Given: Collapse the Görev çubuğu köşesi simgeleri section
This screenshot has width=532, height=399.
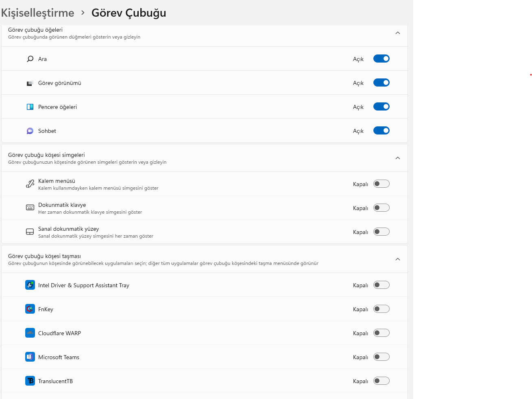Looking at the screenshot, I should click(398, 158).
